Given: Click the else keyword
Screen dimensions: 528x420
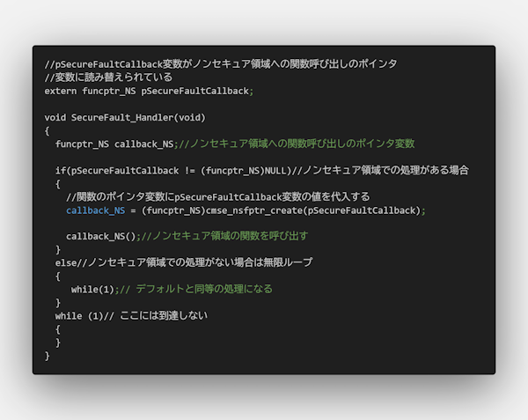Looking at the screenshot, I should pyautogui.click(x=66, y=262).
